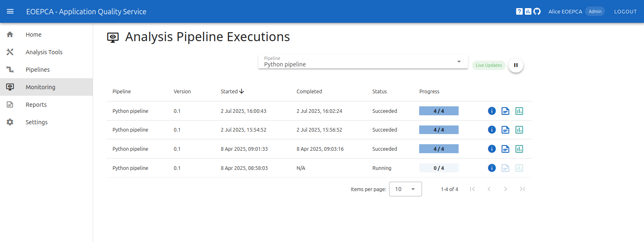Sort by Progress column header
Screen dimensions: 644x242
pyautogui.click(x=429, y=92)
